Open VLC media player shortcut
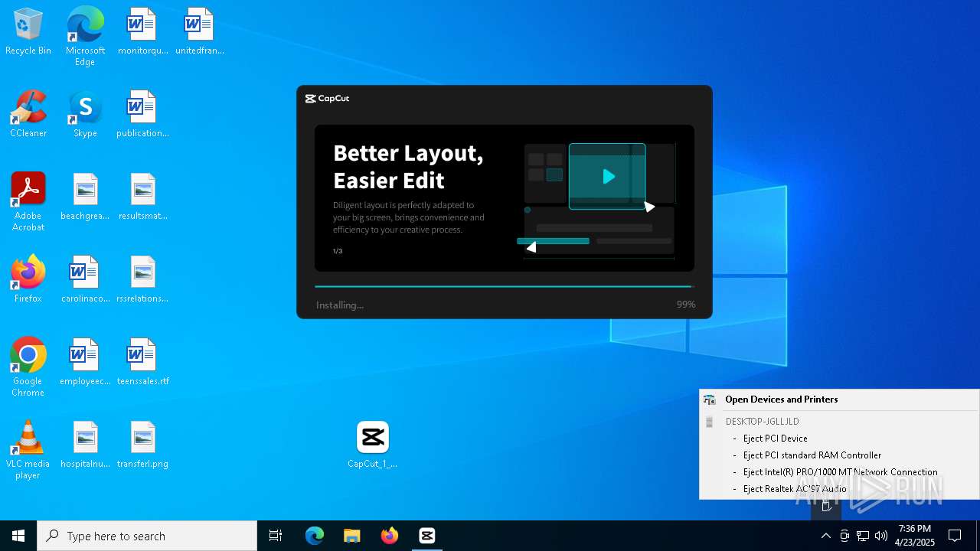Screen dimensions: 980x551 pyautogui.click(x=28, y=450)
